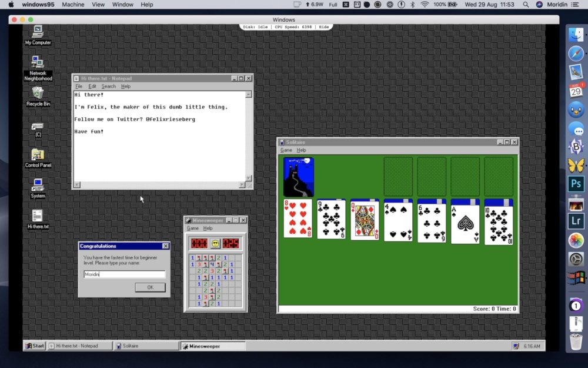Open the Apple menu
This screenshot has height=368, width=588.
pyautogui.click(x=11, y=5)
